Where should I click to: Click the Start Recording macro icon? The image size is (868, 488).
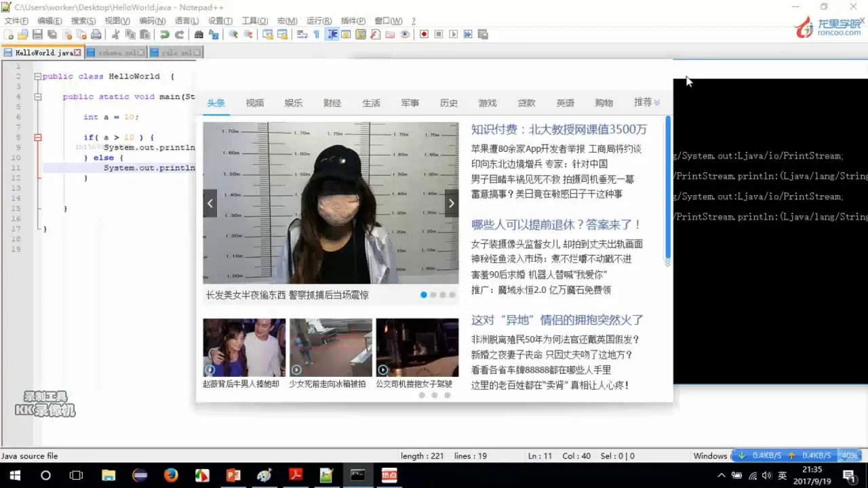point(424,35)
